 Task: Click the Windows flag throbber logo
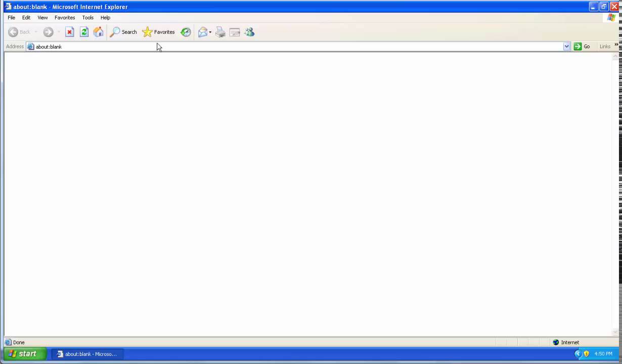[611, 18]
